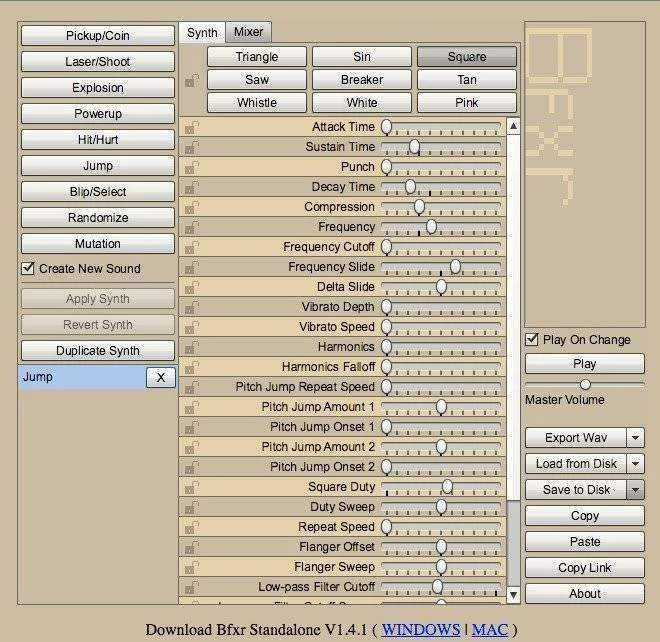
Task: Select the Triangle waveform
Action: tap(257, 57)
